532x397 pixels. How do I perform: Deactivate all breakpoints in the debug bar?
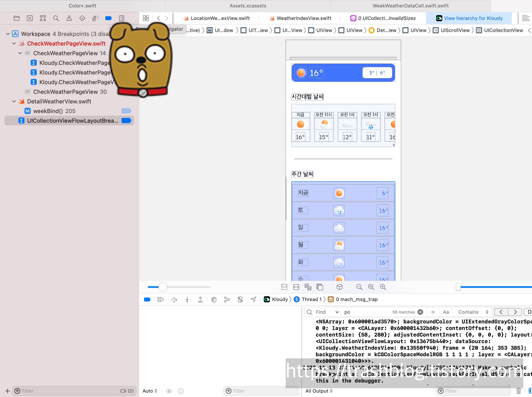tap(147, 300)
